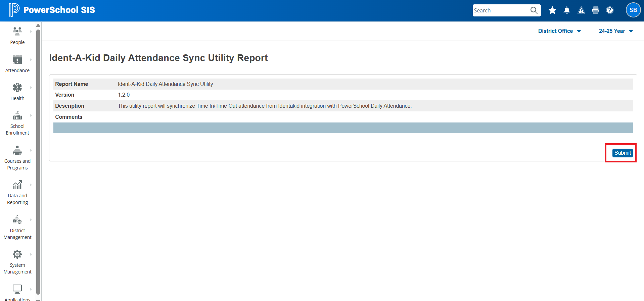
Task: Expand the Health submenu arrow
Action: pyautogui.click(x=31, y=88)
